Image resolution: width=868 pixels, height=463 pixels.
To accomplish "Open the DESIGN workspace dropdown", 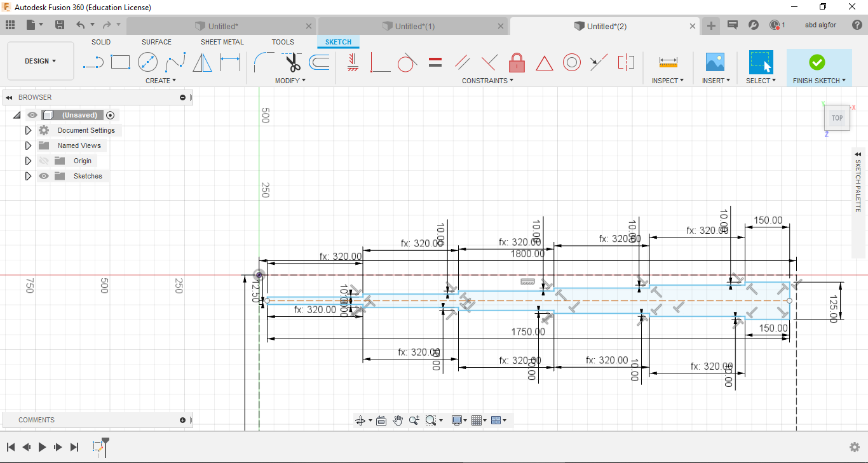I will pyautogui.click(x=41, y=61).
